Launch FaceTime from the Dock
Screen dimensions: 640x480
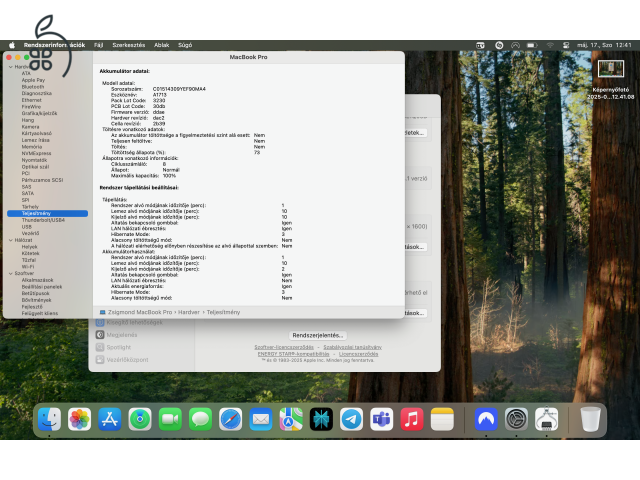170,419
